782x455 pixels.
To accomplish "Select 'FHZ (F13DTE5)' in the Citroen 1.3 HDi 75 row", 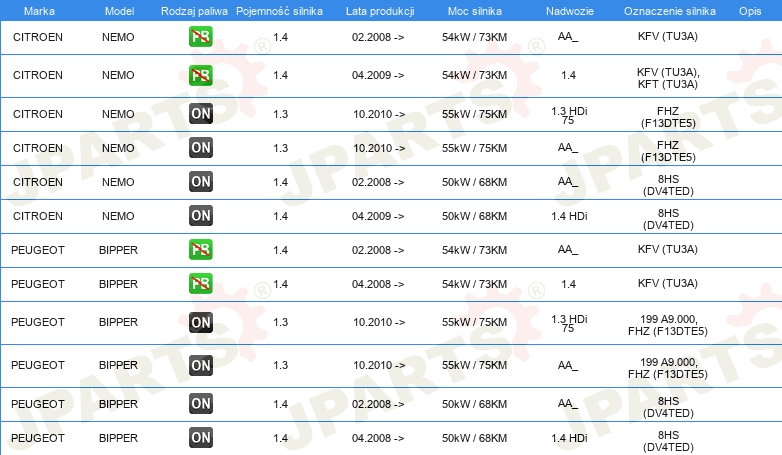I will click(x=668, y=117).
